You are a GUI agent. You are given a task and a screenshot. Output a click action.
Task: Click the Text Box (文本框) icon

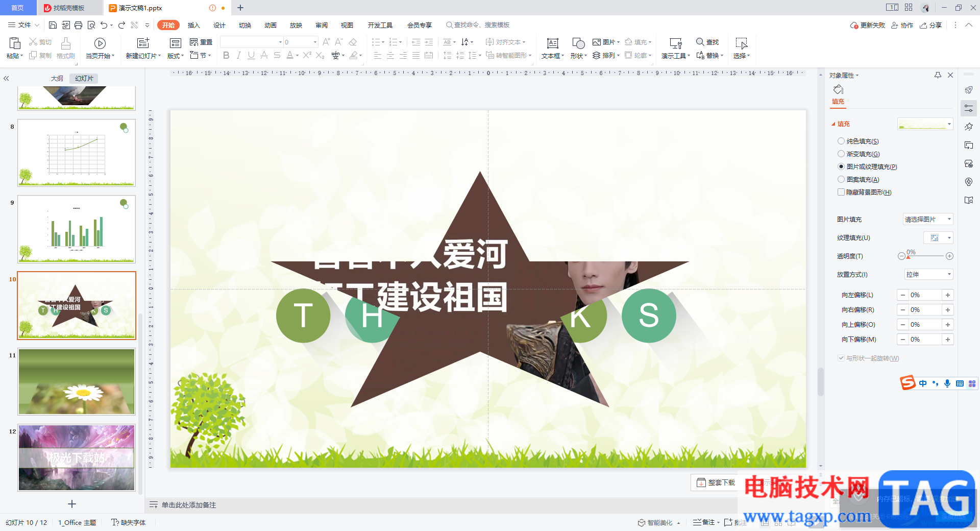pyautogui.click(x=552, y=48)
